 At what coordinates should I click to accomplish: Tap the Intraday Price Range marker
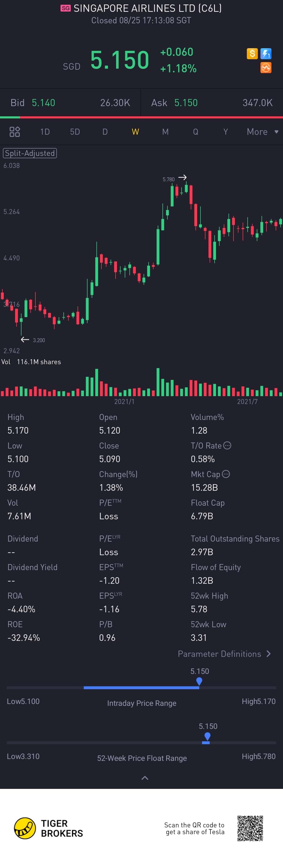click(199, 681)
